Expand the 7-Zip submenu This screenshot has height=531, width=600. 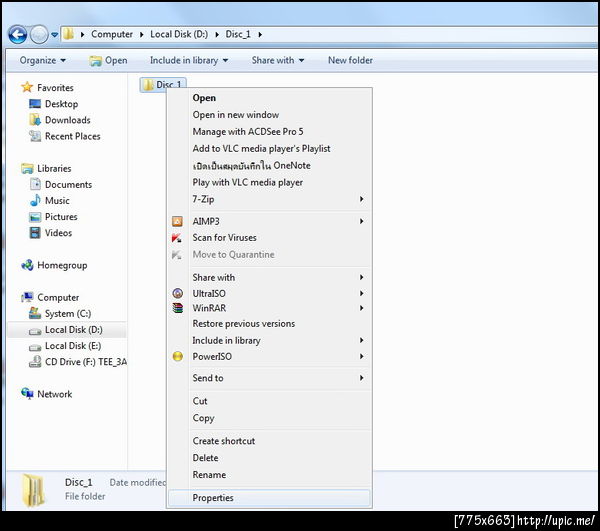tap(270, 199)
